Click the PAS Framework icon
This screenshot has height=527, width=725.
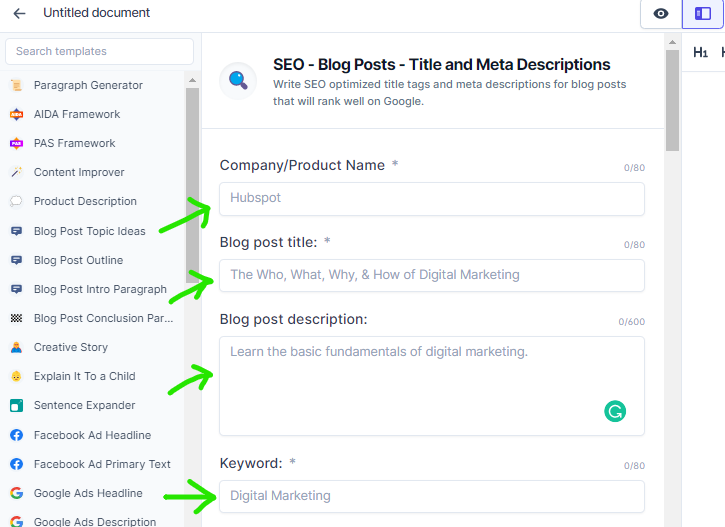16,143
